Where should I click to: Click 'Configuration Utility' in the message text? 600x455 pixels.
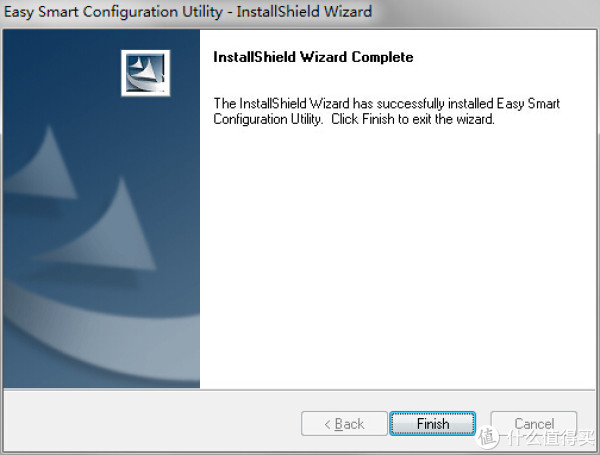pos(267,119)
